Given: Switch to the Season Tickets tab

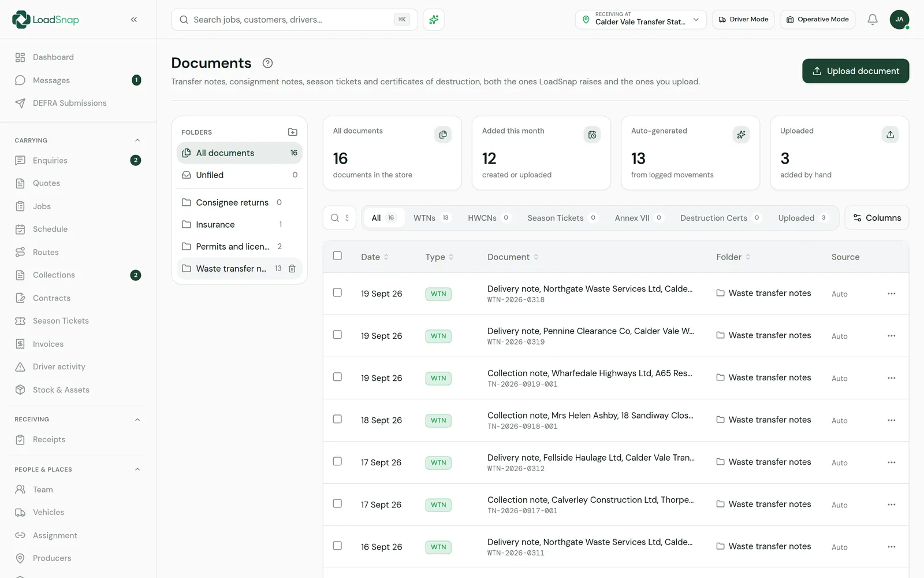Looking at the screenshot, I should (562, 218).
